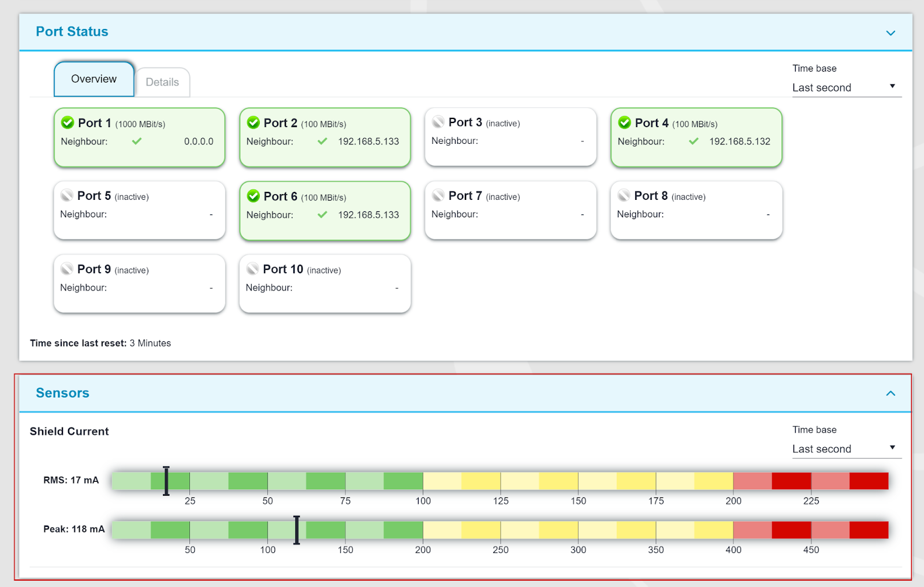The width and height of the screenshot is (924, 587).
Task: Click the grey inactive icon of Port 10
Action: (252, 269)
